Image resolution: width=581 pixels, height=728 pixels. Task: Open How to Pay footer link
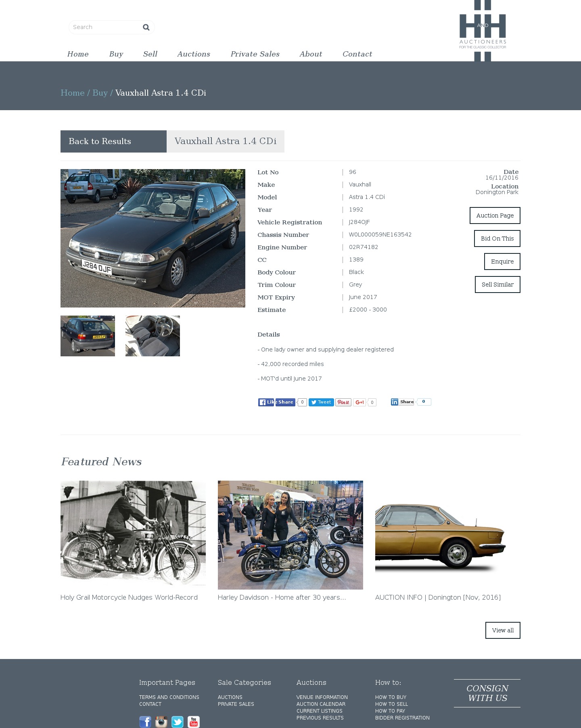click(390, 711)
